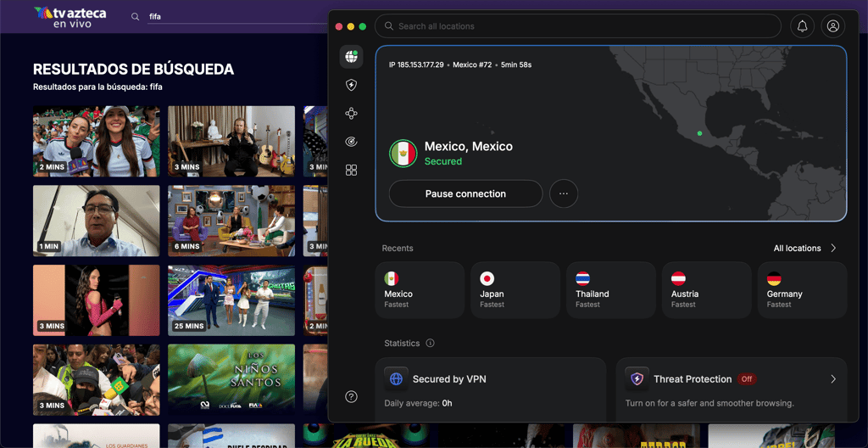Connect to recent Mexico location
Viewport: 868px width, 448px height.
tap(420, 290)
